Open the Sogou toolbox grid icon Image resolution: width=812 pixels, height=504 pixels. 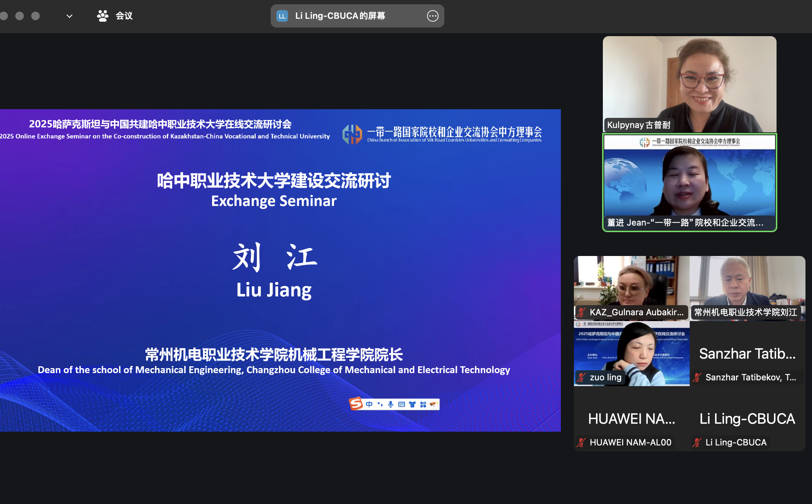point(423,404)
